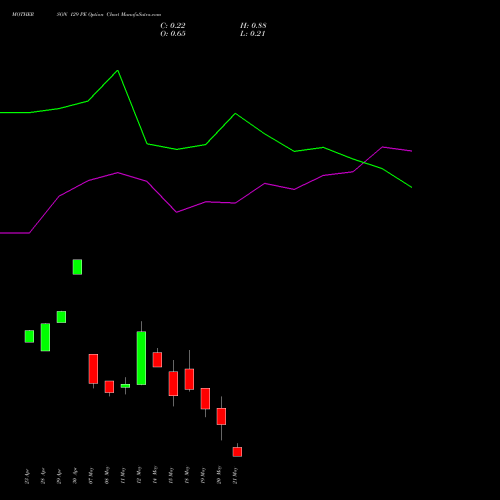Click the '07 May' date label
The height and width of the screenshot is (500, 500).
(91, 476)
